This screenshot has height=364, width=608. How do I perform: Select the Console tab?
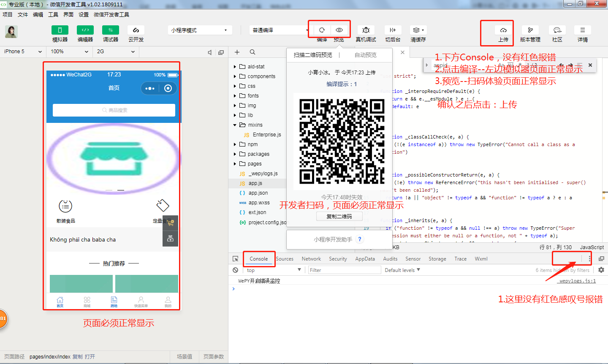click(x=258, y=259)
